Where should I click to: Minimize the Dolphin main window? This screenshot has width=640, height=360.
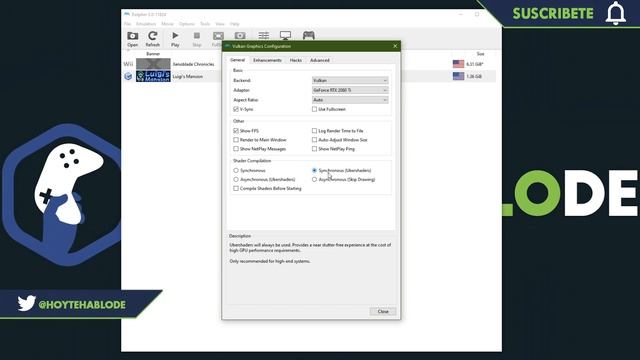[460, 14]
